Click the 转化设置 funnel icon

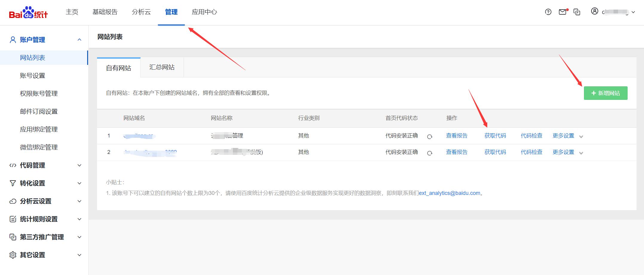(13, 183)
